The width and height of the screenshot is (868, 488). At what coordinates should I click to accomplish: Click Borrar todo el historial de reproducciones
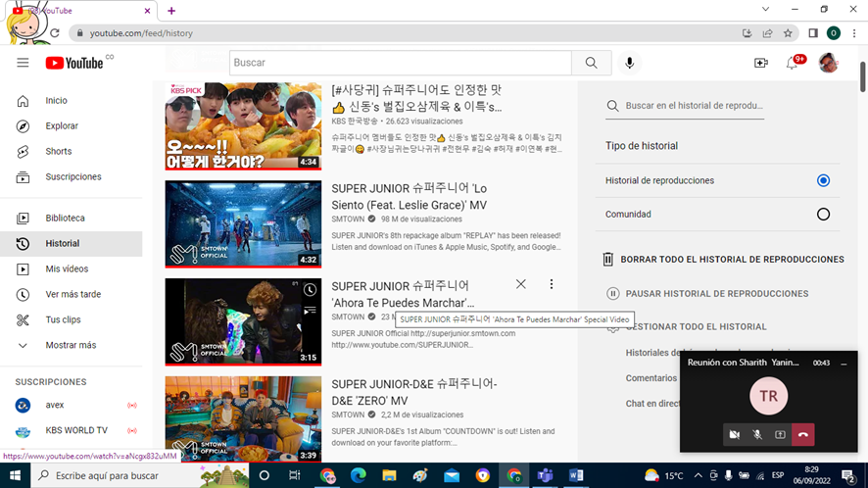click(x=723, y=260)
